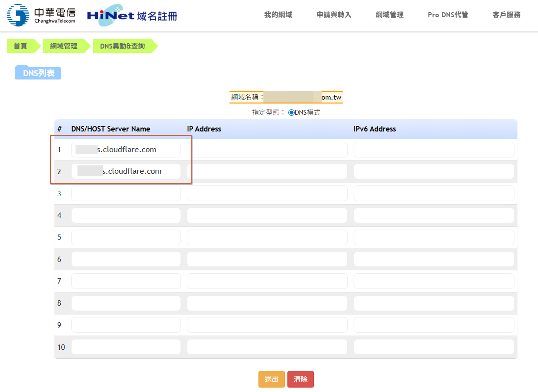Click row 10 IP Address field
This screenshot has width=538, height=392.
point(267,347)
